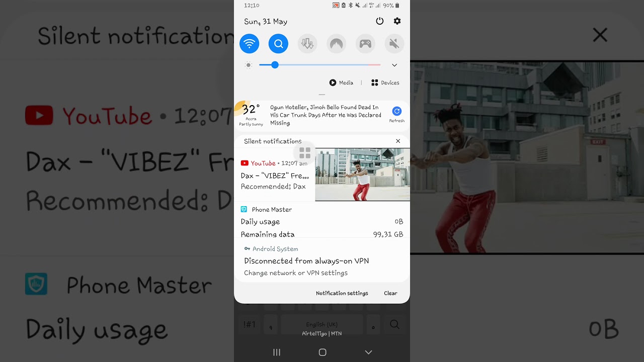Tap the Android System key icon
Screen dimensions: 644x362
tap(247, 248)
